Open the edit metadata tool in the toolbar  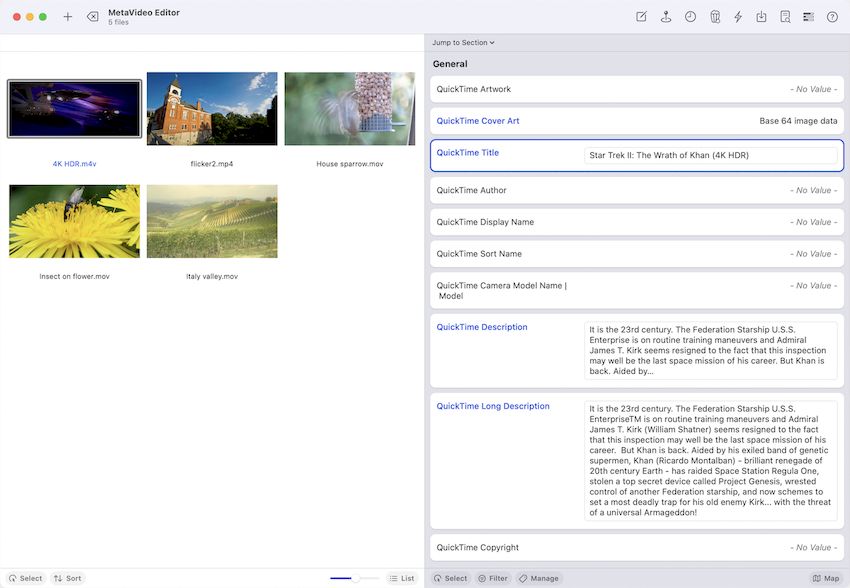click(640, 16)
